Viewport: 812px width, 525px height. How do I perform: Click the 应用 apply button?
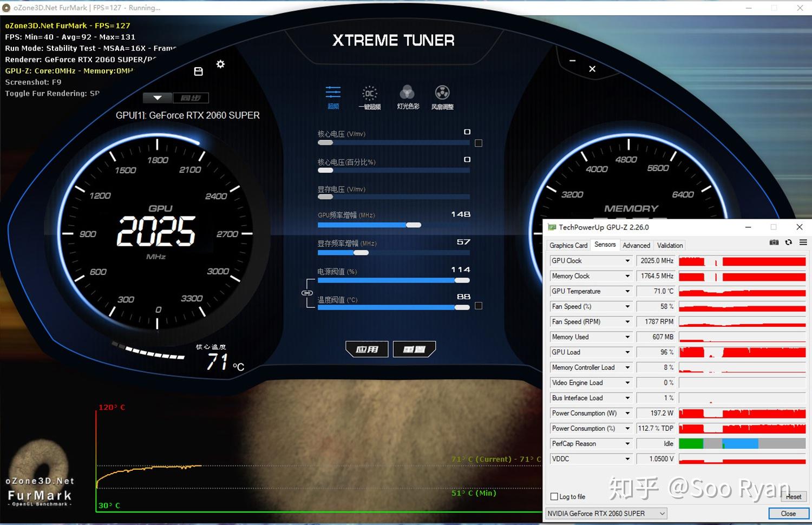point(367,350)
